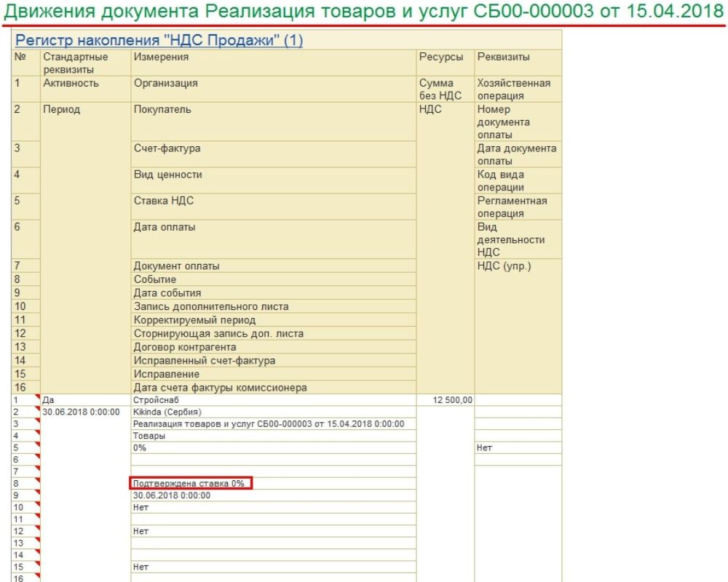Select the Дата оплаты header cell

coord(274,239)
